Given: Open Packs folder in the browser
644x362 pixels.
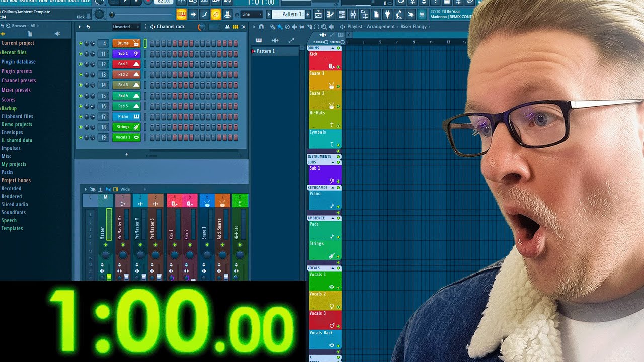Looking at the screenshot, I should click(7, 172).
